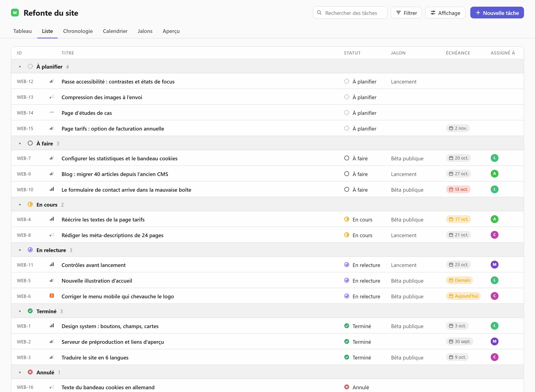Open the Jalons tab
This screenshot has width=535, height=392.
click(145, 31)
